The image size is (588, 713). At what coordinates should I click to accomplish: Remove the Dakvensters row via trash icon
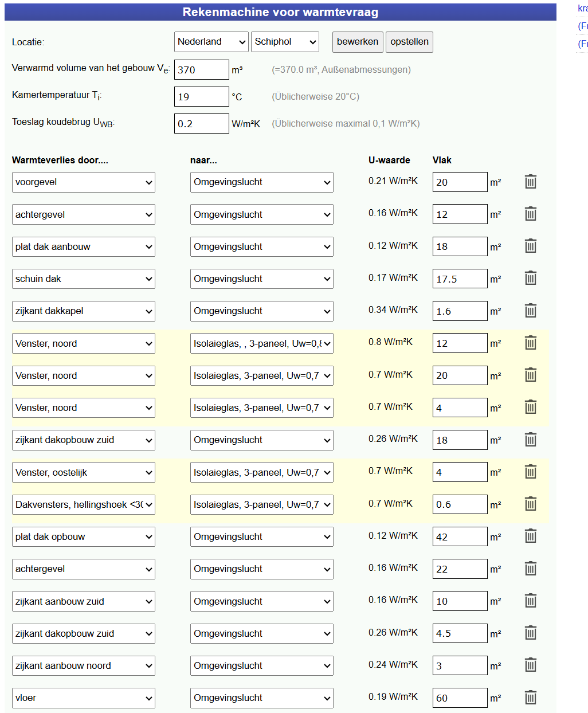coord(530,504)
